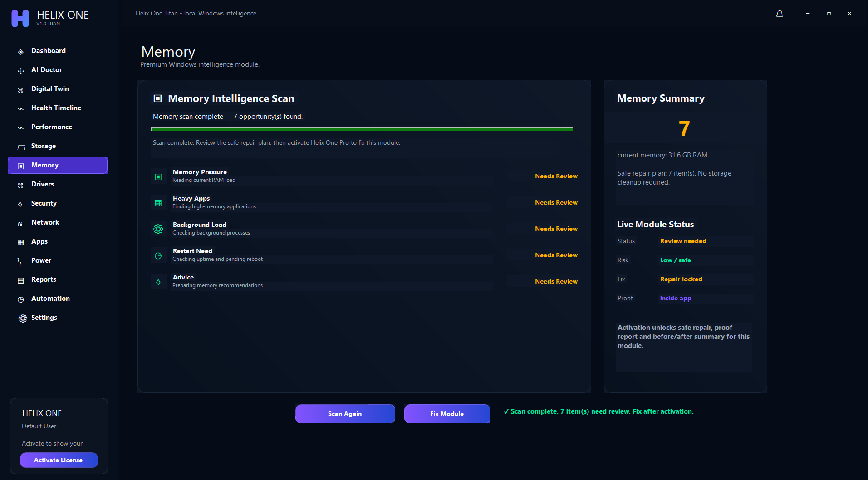
Task: Minimize the Helix One window
Action: (x=808, y=14)
